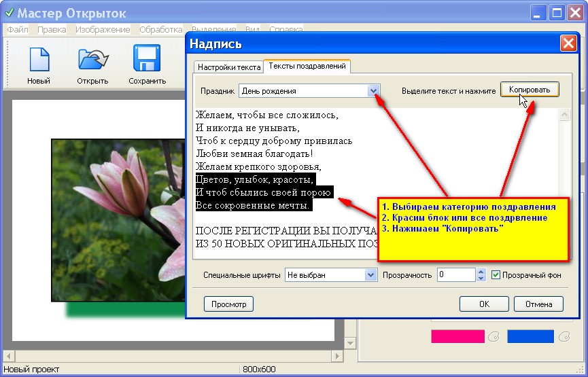The image size is (588, 377).
Task: Click the eyedropper icon beside pink swatch
Action: tap(494, 336)
